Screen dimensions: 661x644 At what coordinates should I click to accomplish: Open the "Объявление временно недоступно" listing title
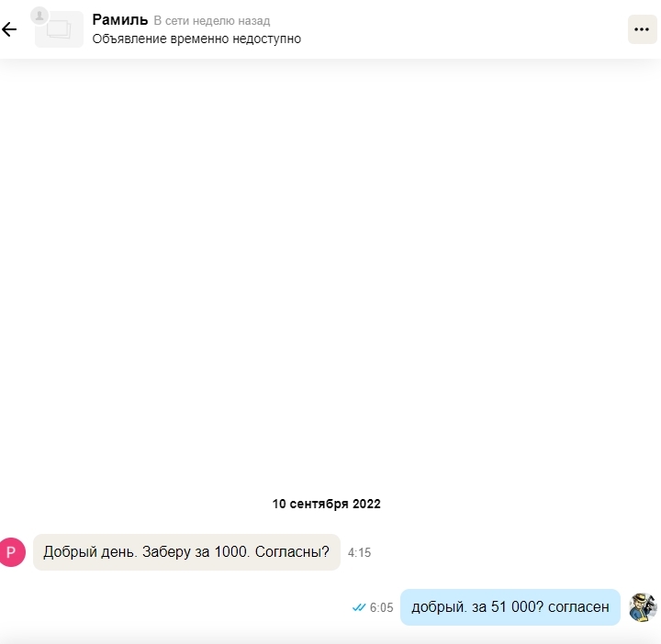tap(196, 39)
